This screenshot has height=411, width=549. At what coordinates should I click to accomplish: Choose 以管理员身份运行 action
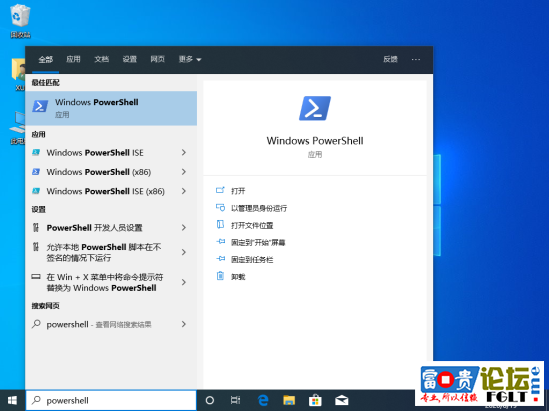click(x=259, y=208)
